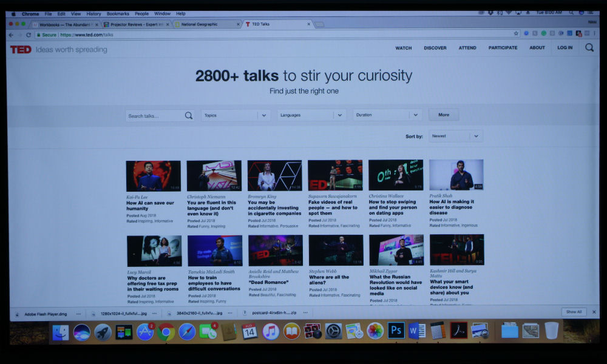Close the TED Talks tab

pos(308,24)
